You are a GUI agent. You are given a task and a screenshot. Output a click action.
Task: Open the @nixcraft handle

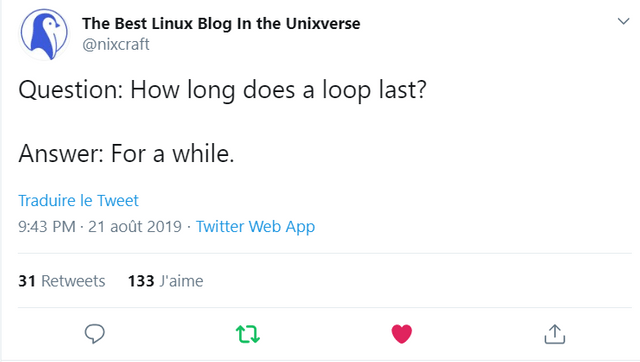tap(116, 44)
